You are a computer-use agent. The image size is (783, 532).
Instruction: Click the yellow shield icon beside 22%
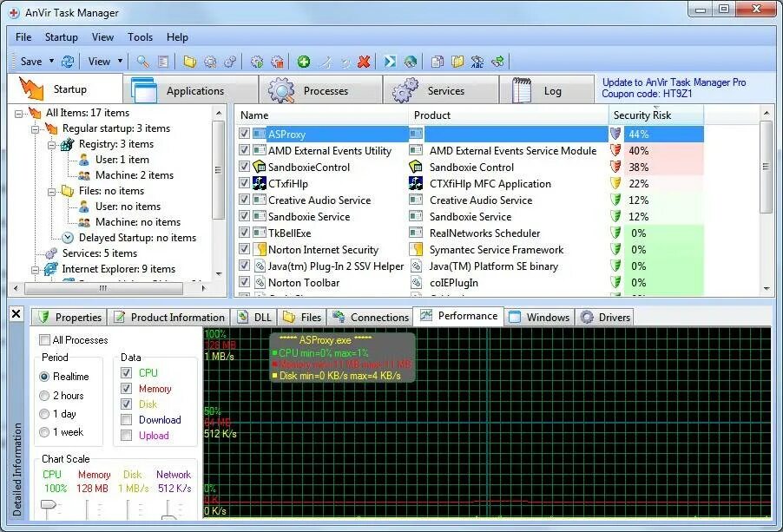point(615,183)
